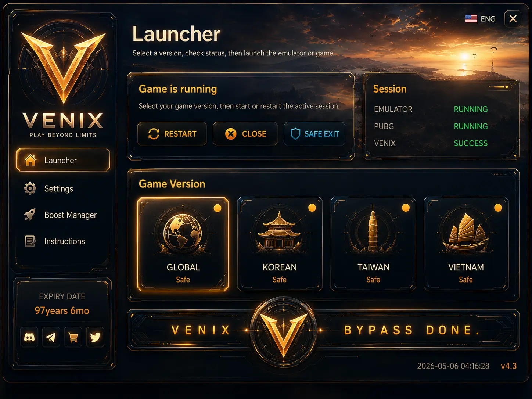This screenshot has width=532, height=399.
Task: Switch to the Launcher tab
Action: click(63, 160)
